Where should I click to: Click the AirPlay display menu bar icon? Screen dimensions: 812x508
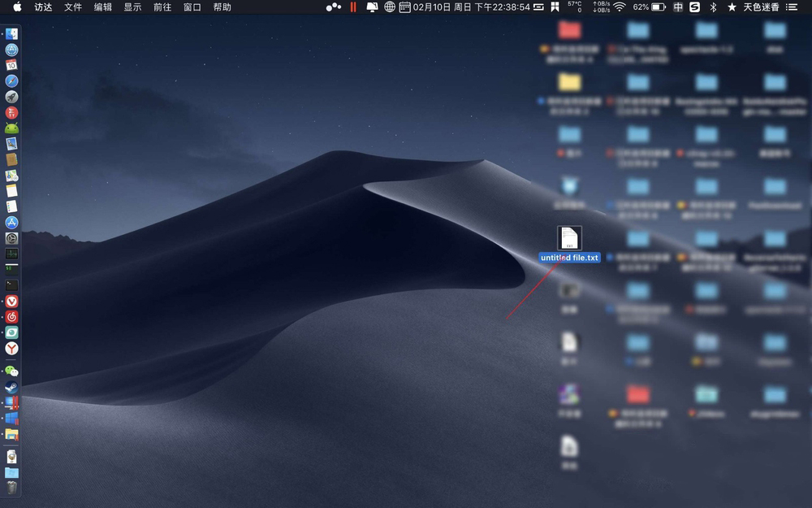pos(372,7)
